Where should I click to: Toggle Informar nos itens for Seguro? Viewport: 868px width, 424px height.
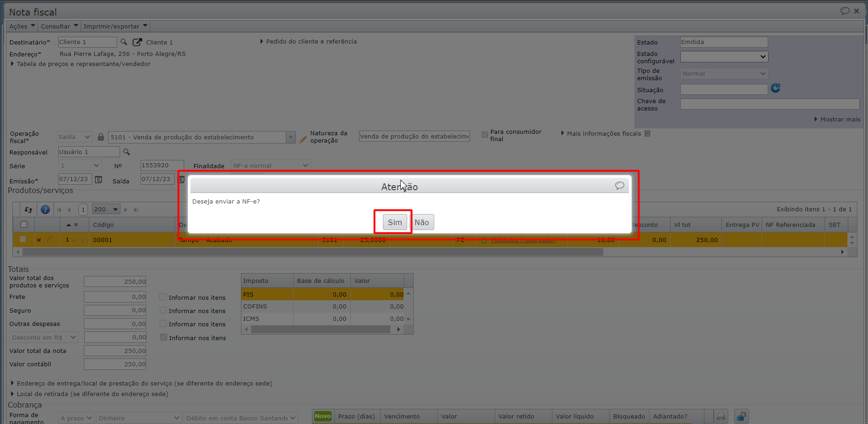click(x=163, y=310)
